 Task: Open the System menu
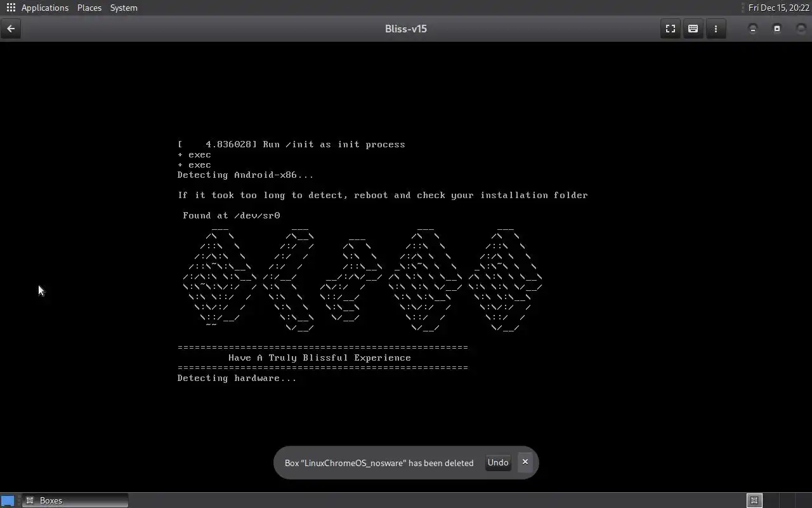(124, 8)
